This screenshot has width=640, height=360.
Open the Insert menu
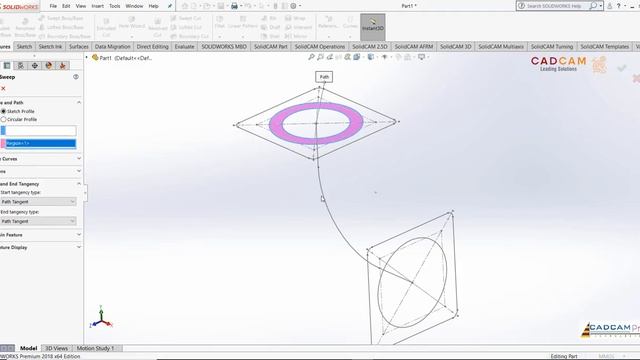pos(98,6)
